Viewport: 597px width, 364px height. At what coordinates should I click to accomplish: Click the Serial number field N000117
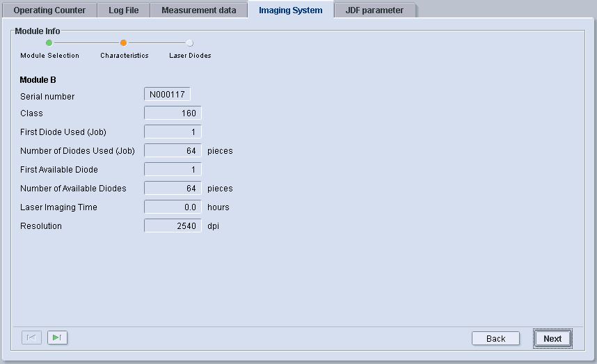tap(167, 95)
